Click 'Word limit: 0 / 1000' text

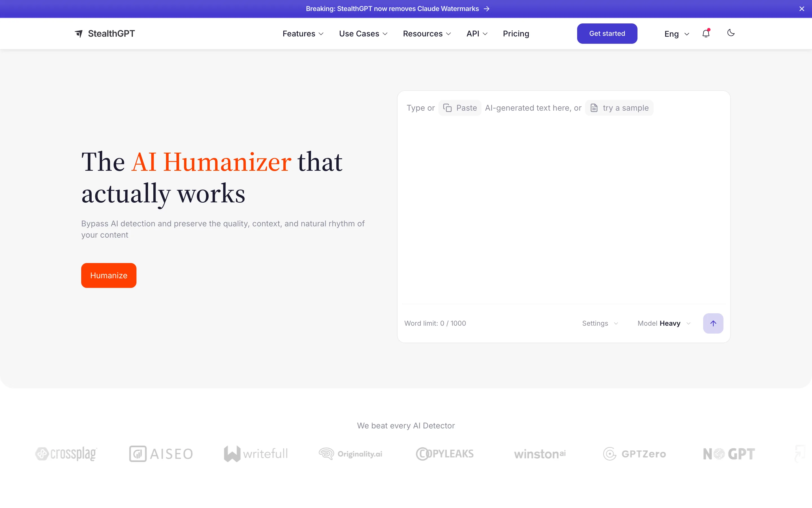tap(435, 323)
